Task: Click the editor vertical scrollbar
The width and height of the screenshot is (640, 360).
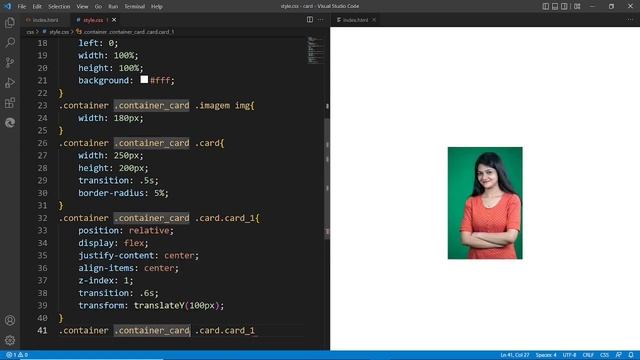Action: pyautogui.click(x=327, y=178)
